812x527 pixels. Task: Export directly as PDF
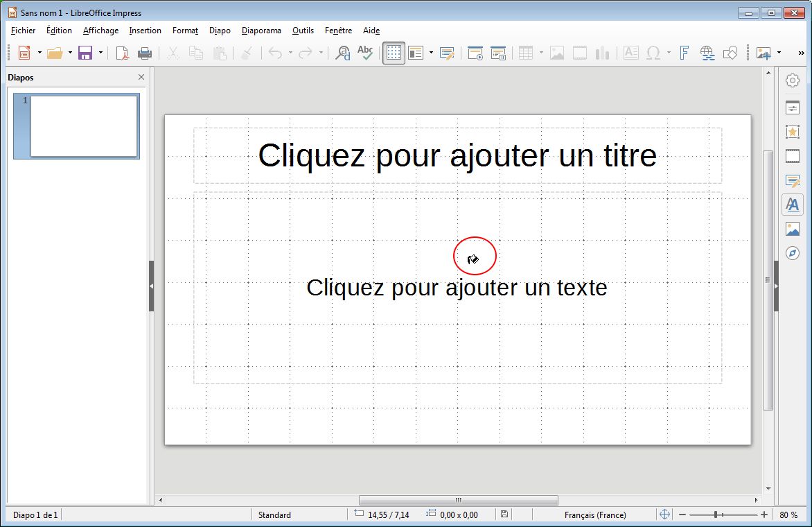(x=122, y=53)
